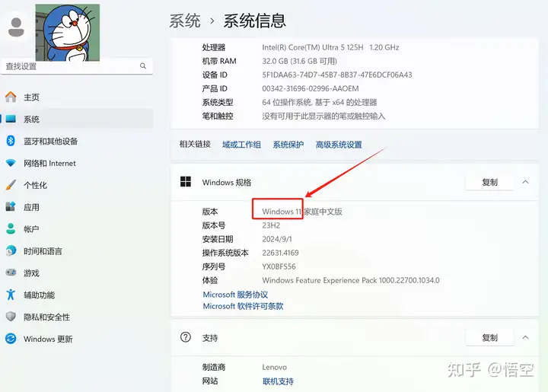Click the grey user avatar icon
The image size is (548, 392).
click(16, 27)
